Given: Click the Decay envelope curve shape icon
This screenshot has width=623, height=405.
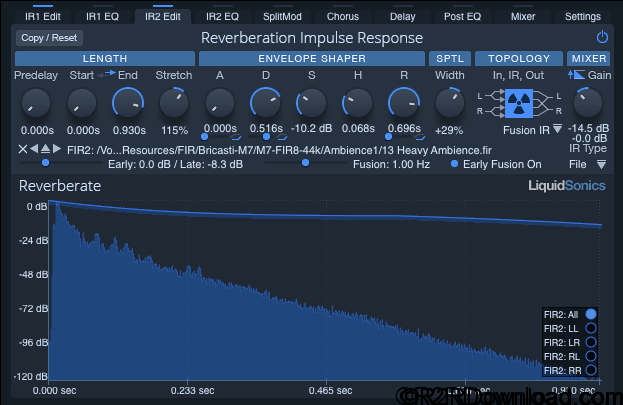Looking at the screenshot, I should coord(282,137).
